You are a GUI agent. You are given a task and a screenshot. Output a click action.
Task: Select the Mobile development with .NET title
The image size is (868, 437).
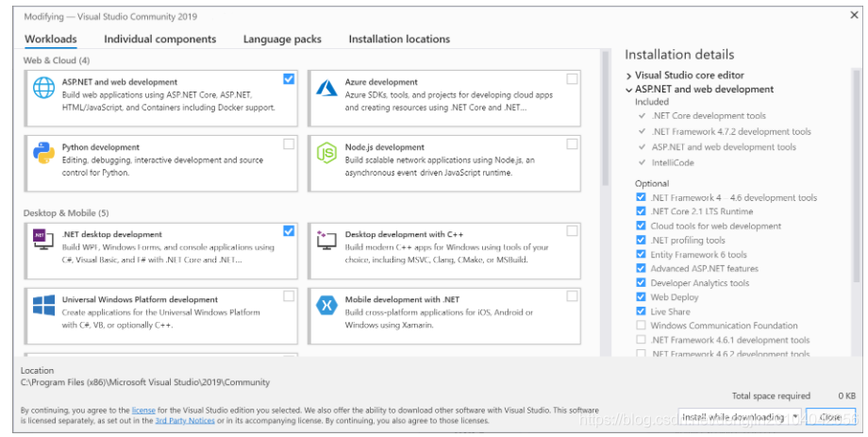(403, 299)
